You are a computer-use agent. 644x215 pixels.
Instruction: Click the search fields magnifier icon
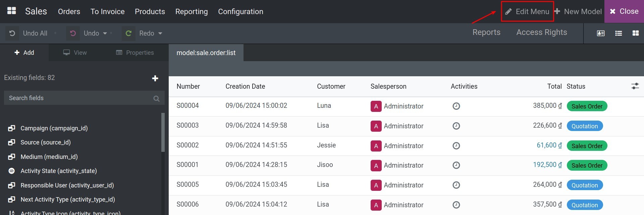(x=156, y=98)
